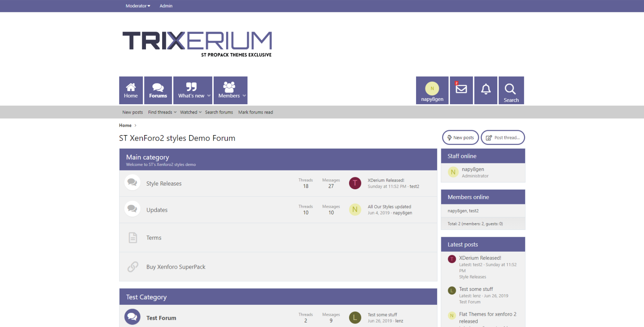Open the Test Category header link

pyautogui.click(x=146, y=297)
